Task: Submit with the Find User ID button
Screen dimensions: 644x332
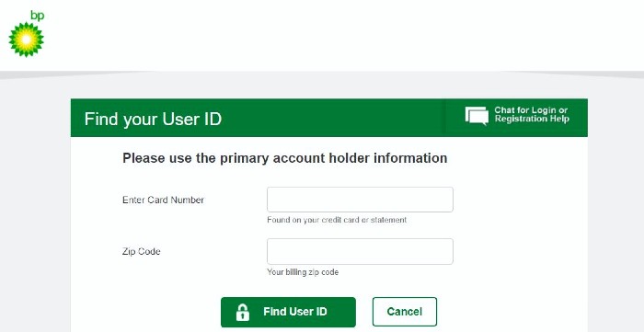Action: (288, 312)
